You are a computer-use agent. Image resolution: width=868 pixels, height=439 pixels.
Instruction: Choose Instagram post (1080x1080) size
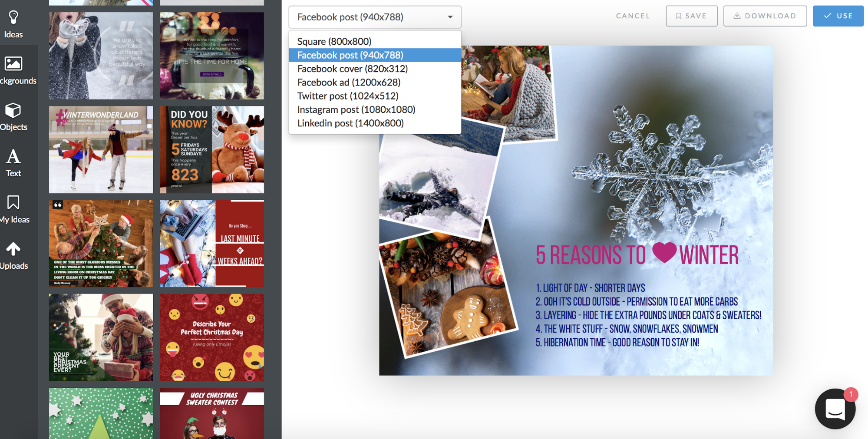pos(375,109)
